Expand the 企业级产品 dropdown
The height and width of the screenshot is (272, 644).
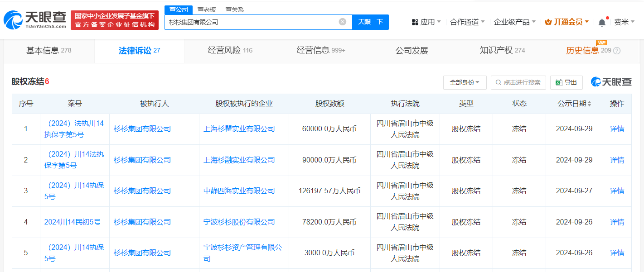(515, 22)
